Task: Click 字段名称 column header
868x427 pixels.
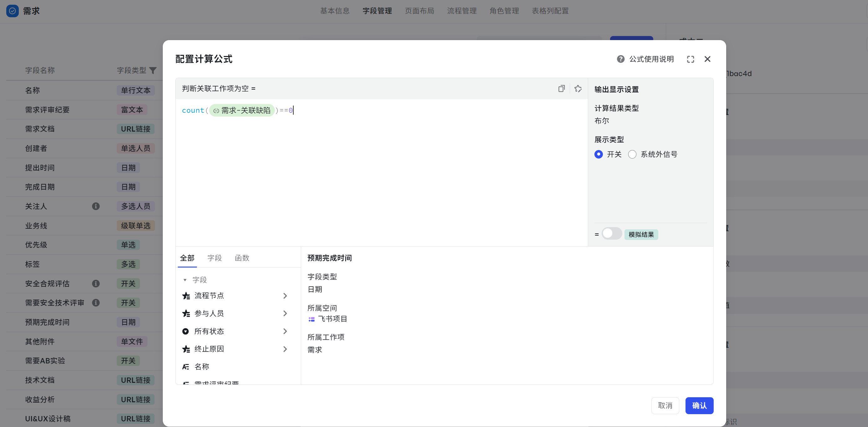Action: pyautogui.click(x=40, y=70)
